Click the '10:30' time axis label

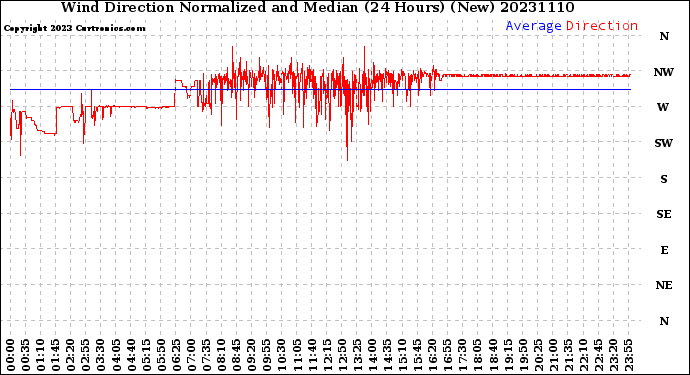point(282,355)
